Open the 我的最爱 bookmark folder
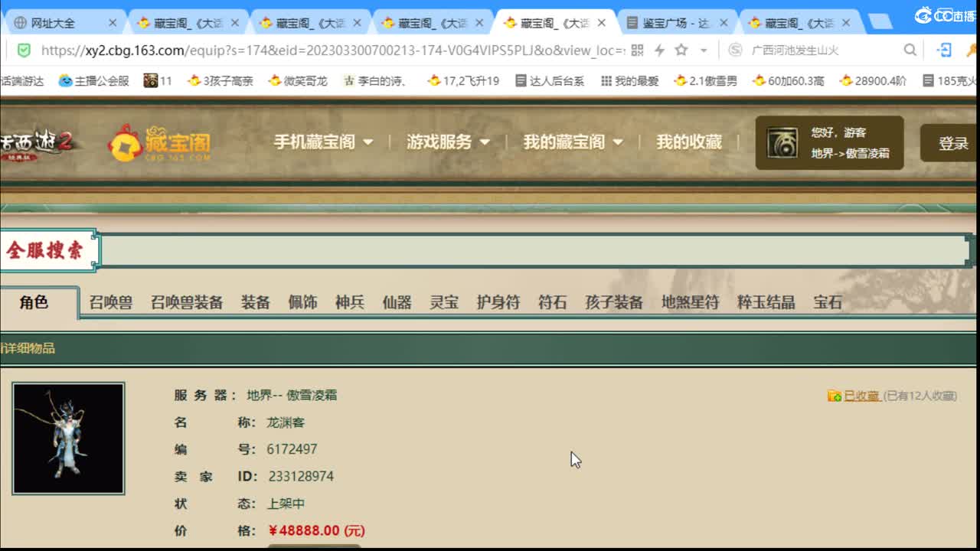 click(630, 80)
